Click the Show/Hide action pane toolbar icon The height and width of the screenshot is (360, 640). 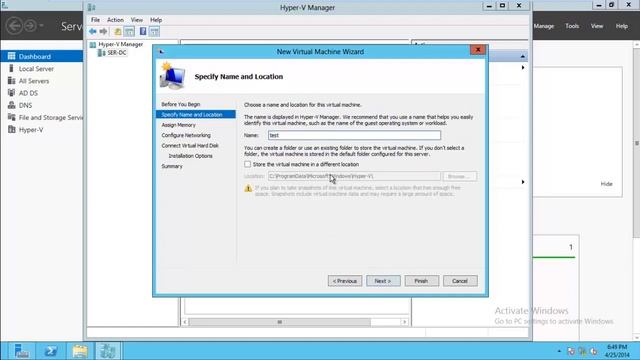[154, 31]
